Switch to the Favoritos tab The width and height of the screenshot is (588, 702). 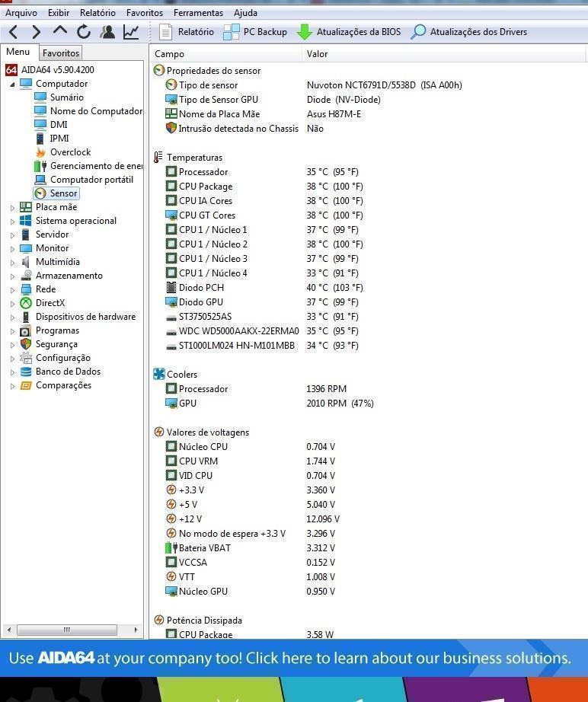click(x=61, y=53)
